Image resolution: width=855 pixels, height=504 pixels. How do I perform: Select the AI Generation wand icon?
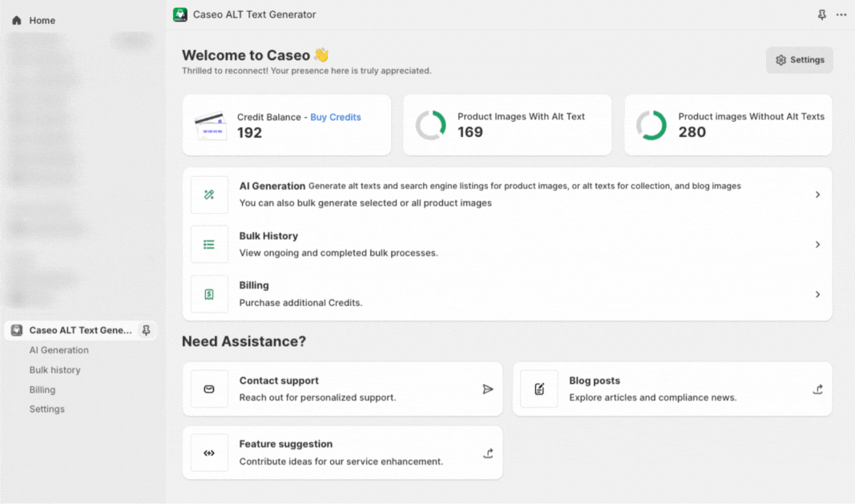(x=208, y=194)
